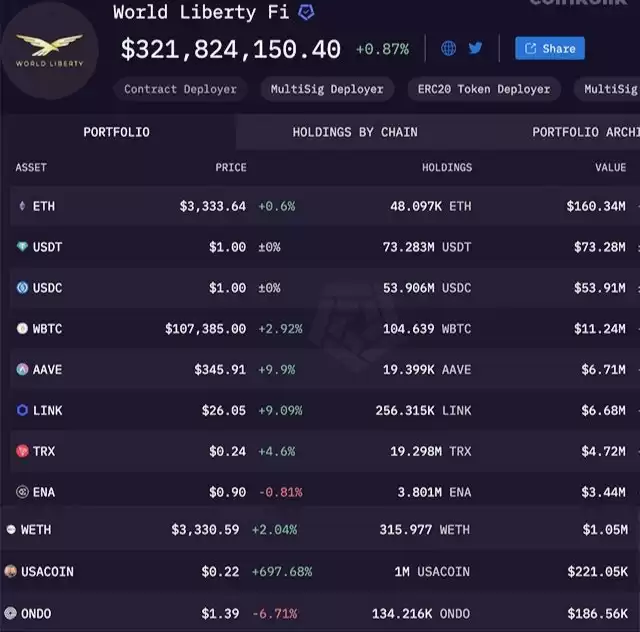
Task: Sort by the VALUE column header
Action: [611, 167]
